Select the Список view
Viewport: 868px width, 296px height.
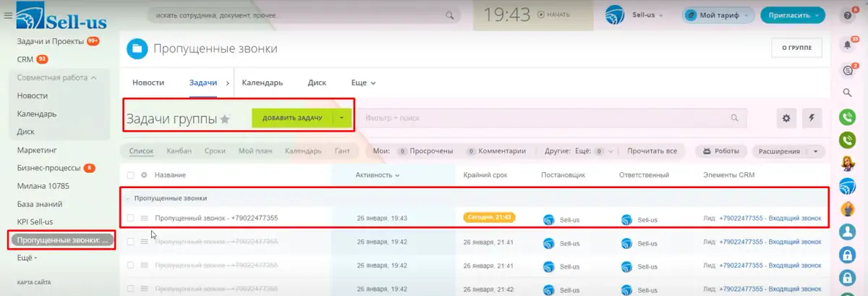pyautogui.click(x=142, y=151)
